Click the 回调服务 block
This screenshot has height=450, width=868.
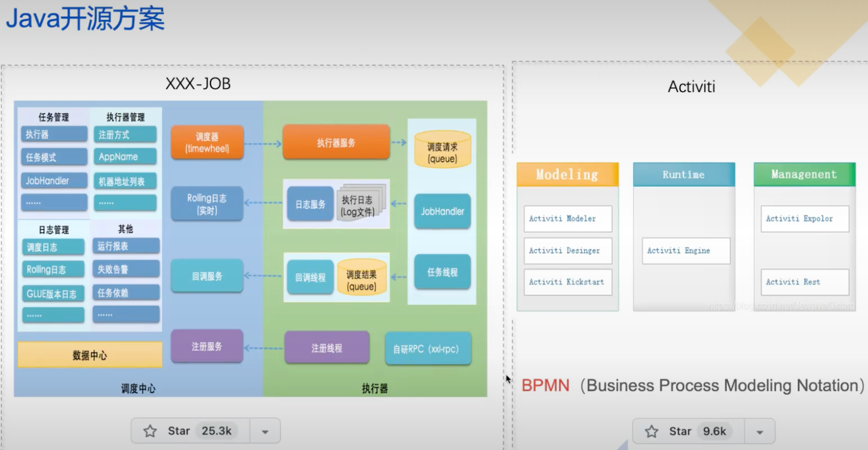pos(207,276)
